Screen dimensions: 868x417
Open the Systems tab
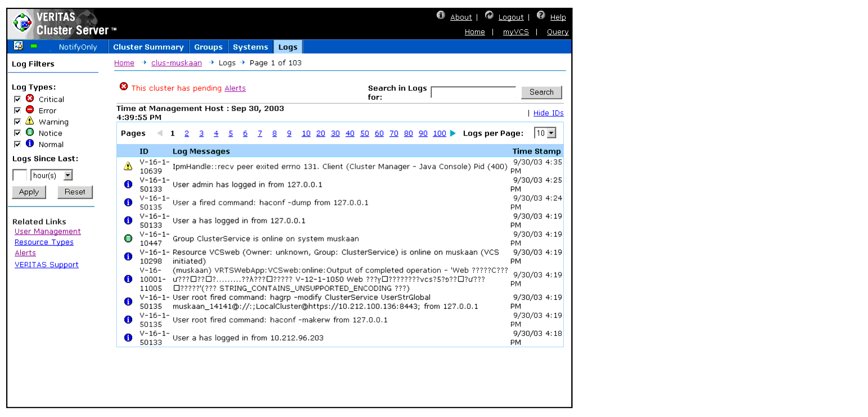[250, 47]
